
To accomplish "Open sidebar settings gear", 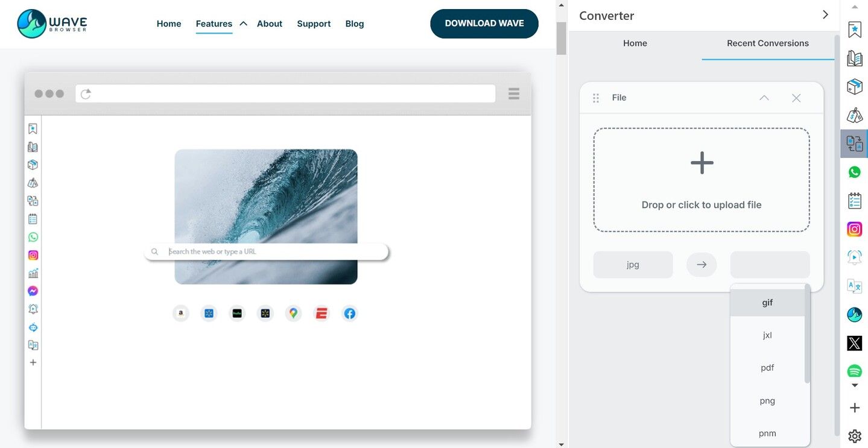I will (x=854, y=436).
